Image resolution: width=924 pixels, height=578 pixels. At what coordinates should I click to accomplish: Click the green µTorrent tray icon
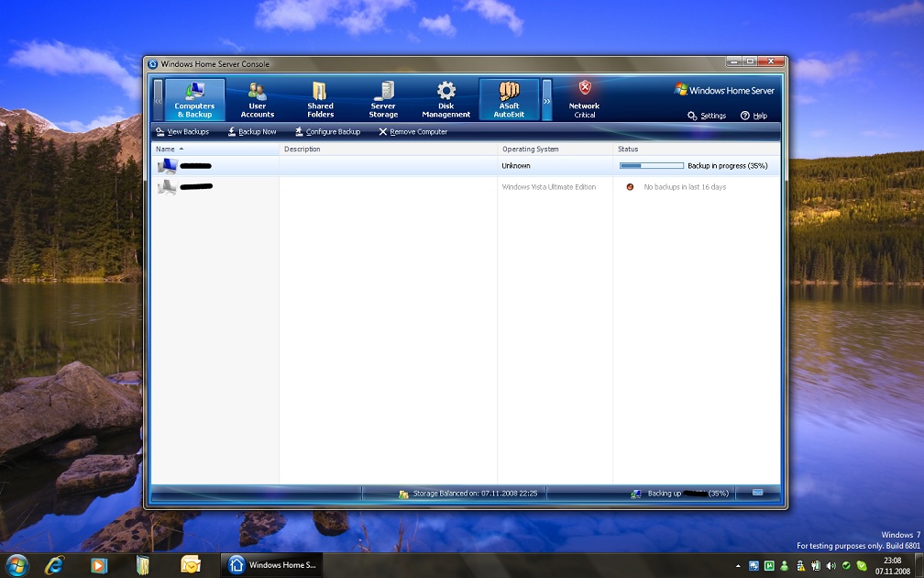769,565
